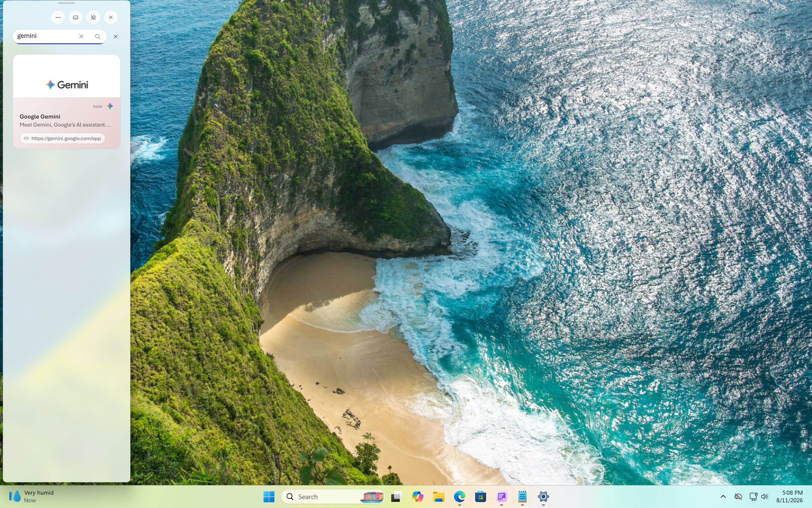Screen dimensions: 812x508
Task: Open Task View from taskbar
Action: coord(397,497)
